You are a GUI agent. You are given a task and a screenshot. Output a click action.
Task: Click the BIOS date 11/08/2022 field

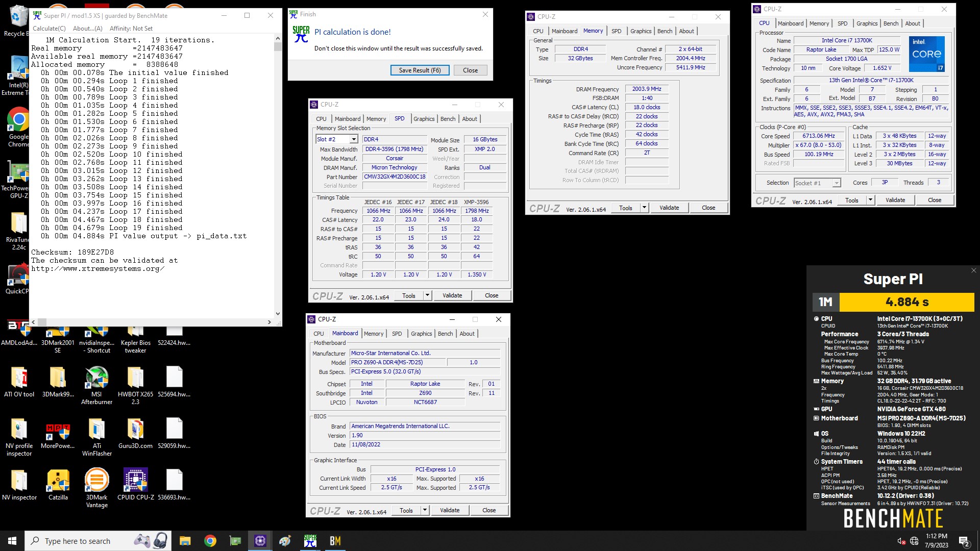click(425, 444)
